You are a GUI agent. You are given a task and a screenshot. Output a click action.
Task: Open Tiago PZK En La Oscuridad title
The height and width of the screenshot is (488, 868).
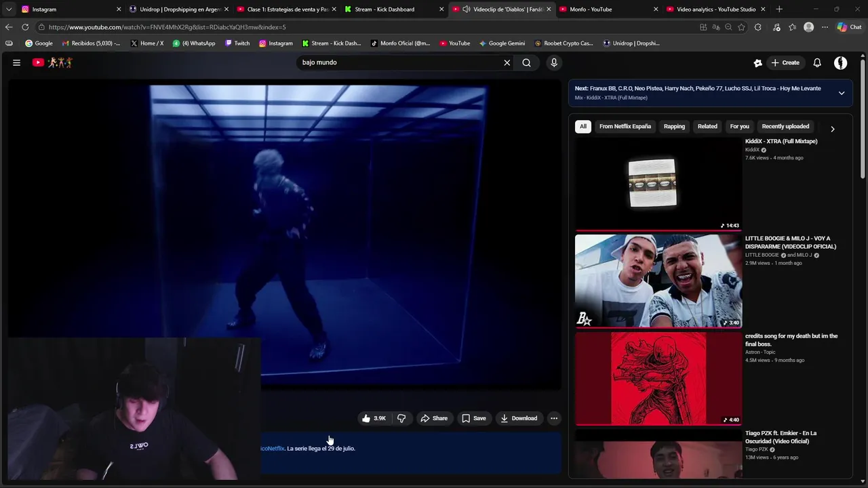(x=781, y=437)
